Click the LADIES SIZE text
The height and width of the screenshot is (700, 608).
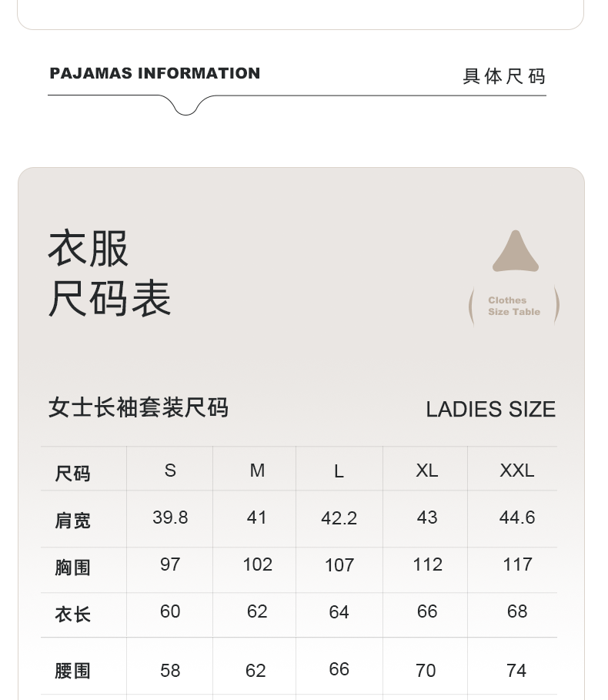[x=490, y=409]
